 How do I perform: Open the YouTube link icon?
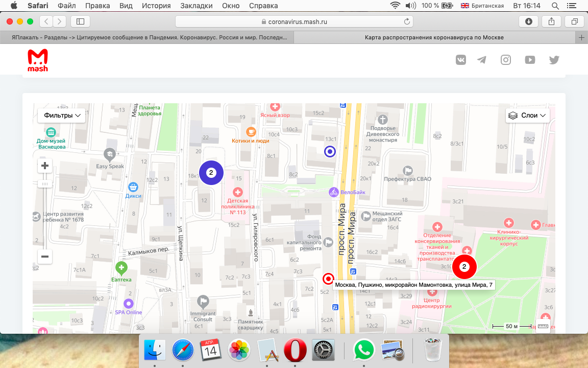pos(530,60)
